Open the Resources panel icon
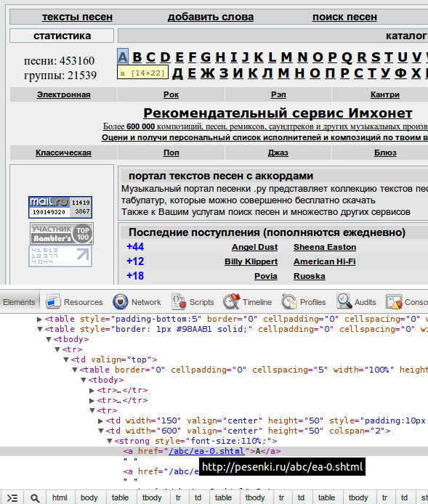The height and width of the screenshot is (504, 428). (x=53, y=302)
